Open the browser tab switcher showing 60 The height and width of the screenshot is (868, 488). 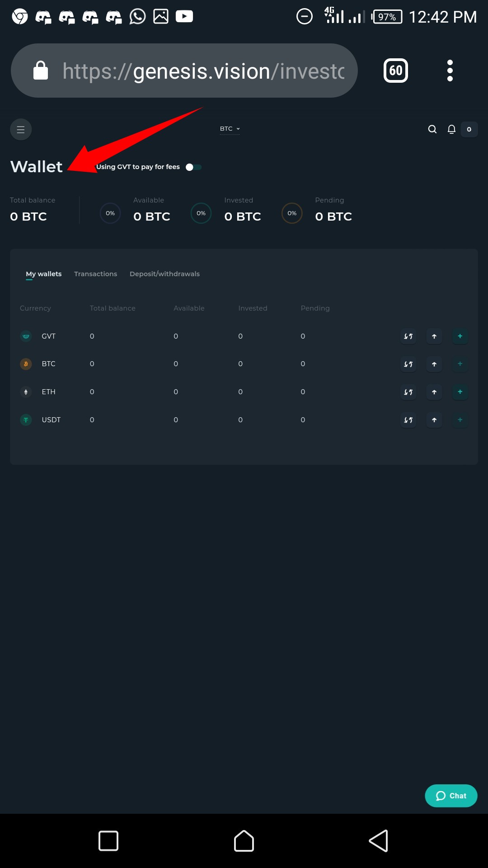(x=396, y=71)
